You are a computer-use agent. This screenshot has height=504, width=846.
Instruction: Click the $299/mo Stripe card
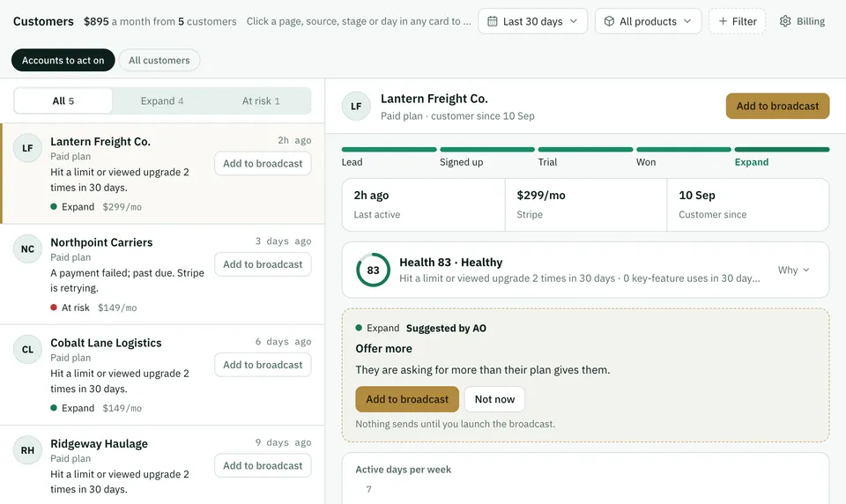click(586, 204)
